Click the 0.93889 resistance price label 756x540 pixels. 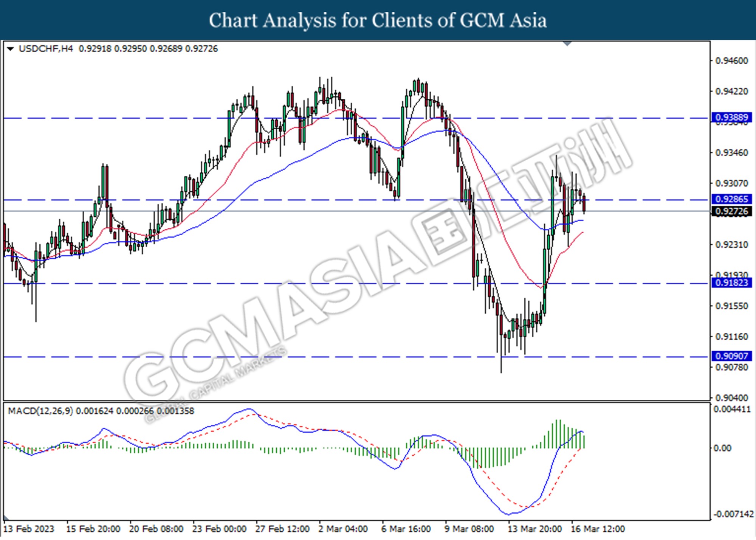click(731, 118)
